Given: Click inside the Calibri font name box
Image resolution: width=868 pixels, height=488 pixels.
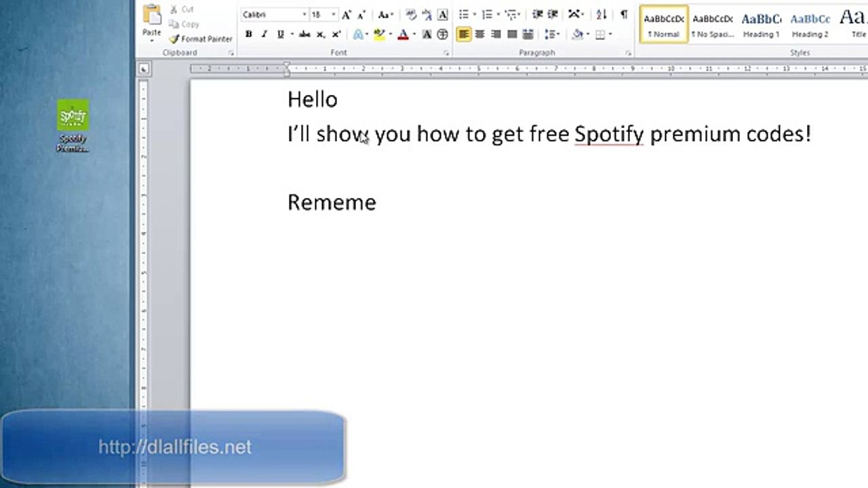Looking at the screenshot, I should pyautogui.click(x=270, y=14).
